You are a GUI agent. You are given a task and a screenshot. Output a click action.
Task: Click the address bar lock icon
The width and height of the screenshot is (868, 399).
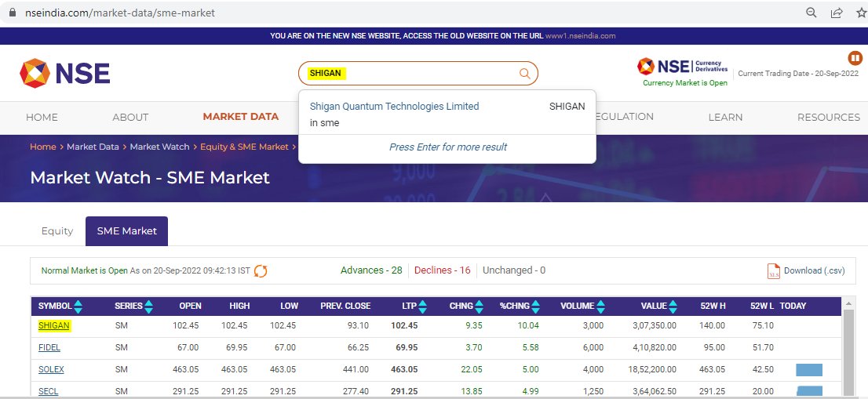click(x=13, y=13)
